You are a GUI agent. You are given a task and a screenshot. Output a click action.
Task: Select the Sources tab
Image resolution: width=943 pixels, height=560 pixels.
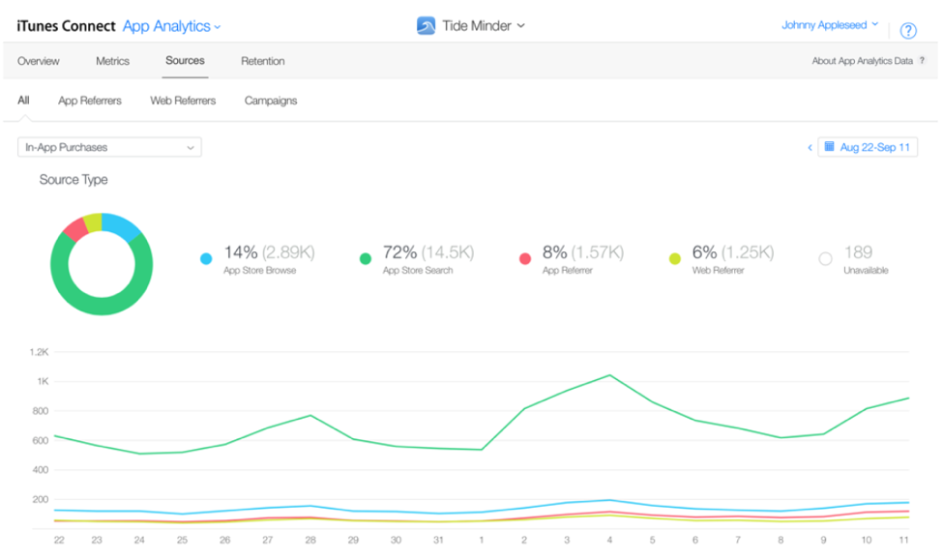186,60
